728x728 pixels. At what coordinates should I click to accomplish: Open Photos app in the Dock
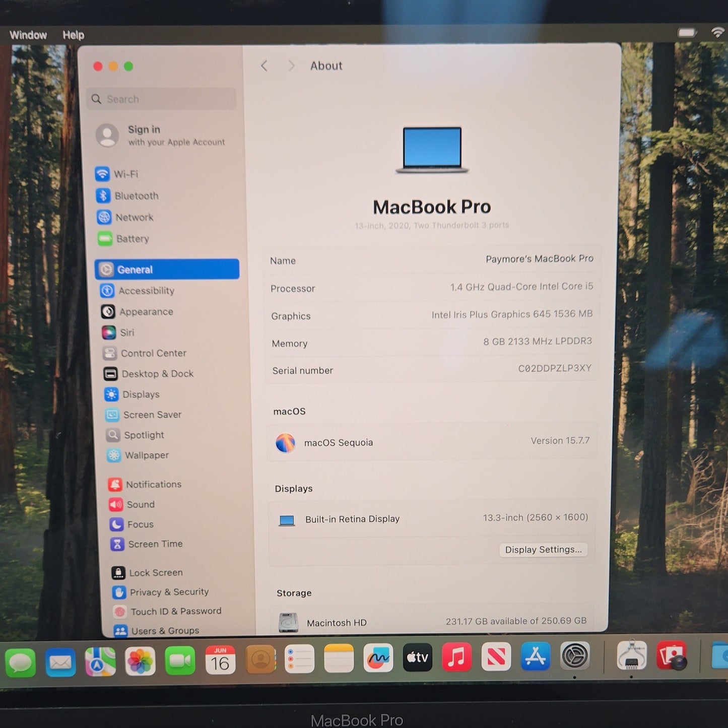[140, 661]
